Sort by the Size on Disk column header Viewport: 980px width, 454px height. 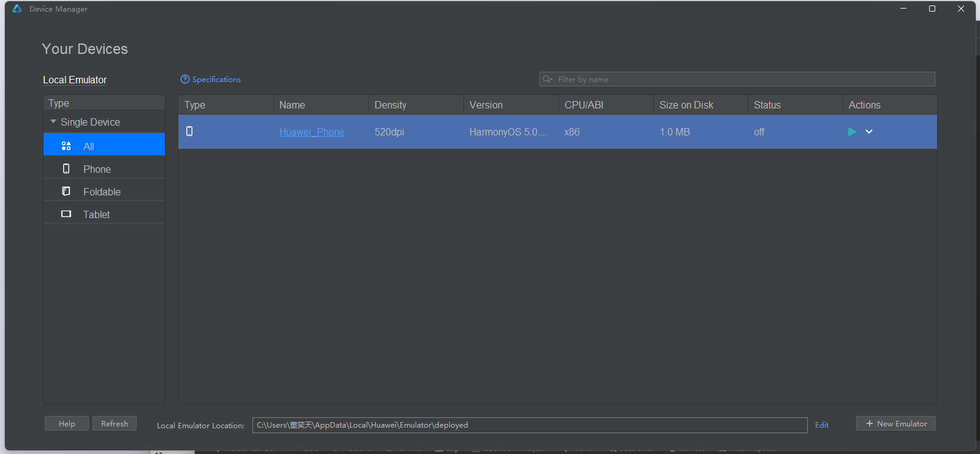pos(701,105)
